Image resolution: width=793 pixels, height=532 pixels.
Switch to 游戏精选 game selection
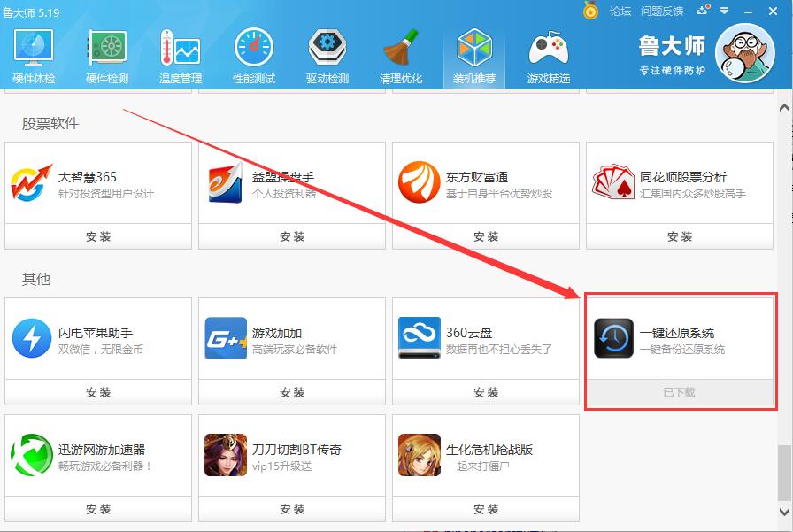549,53
